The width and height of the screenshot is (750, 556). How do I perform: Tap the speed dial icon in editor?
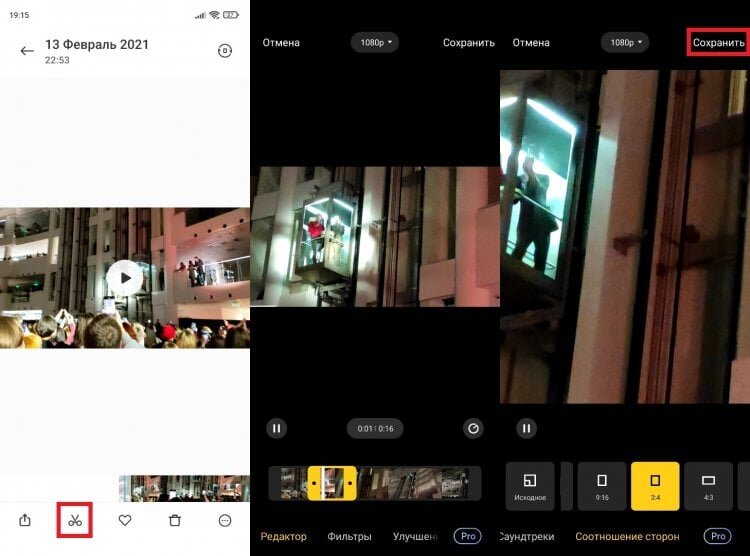click(473, 428)
